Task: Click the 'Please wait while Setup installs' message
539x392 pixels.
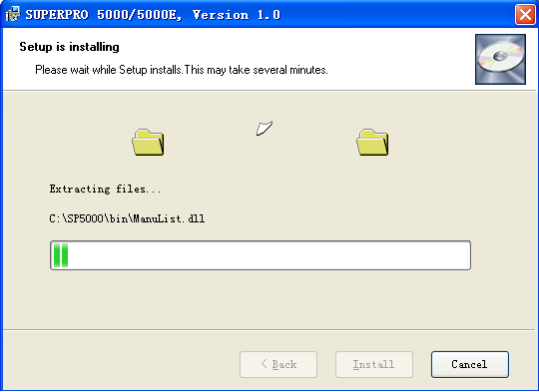Action: 182,70
